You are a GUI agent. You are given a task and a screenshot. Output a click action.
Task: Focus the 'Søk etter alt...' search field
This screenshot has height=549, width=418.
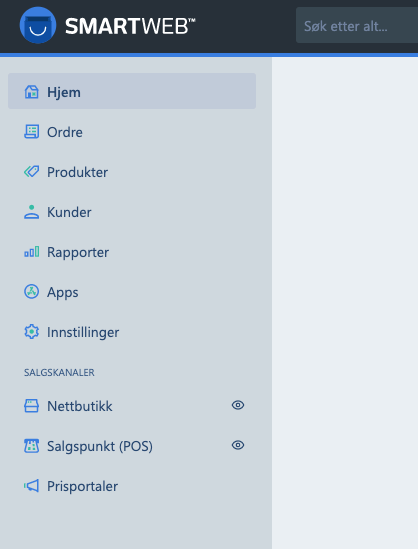coord(357,25)
